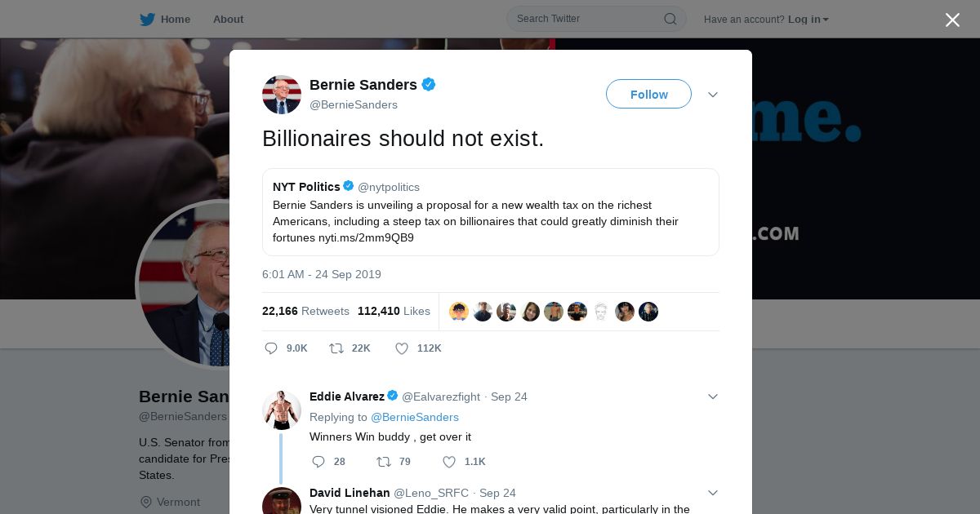The height and width of the screenshot is (514, 980).
Task: Reply to Bernie Sanders' tweet
Action: [272, 348]
